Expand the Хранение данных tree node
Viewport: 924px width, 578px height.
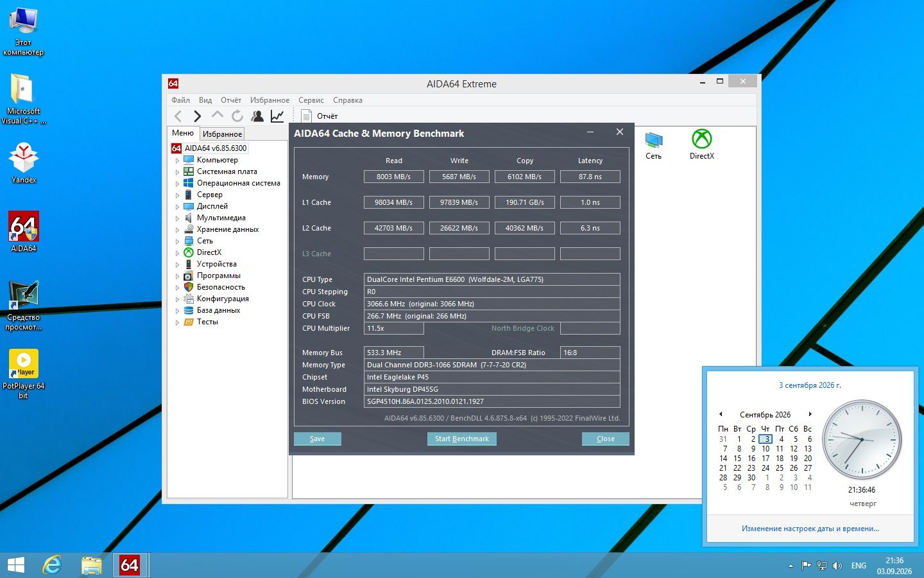point(177,230)
